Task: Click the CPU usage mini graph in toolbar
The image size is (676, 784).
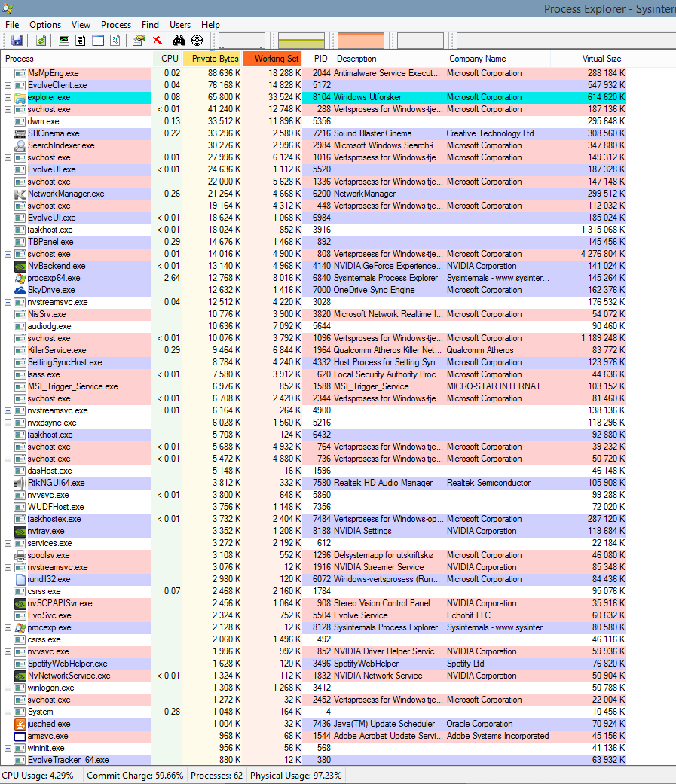Action: point(242,41)
